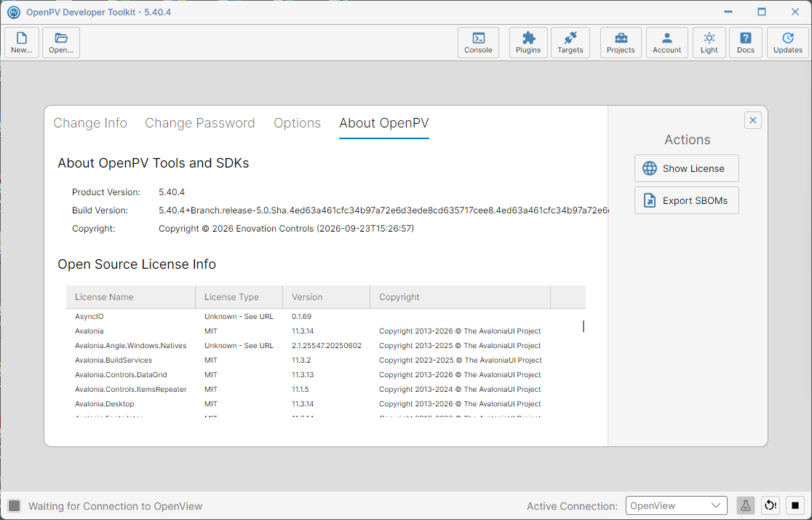Viewport: 812px width, 520px height.
Task: Sort by Version column header
Action: click(326, 297)
